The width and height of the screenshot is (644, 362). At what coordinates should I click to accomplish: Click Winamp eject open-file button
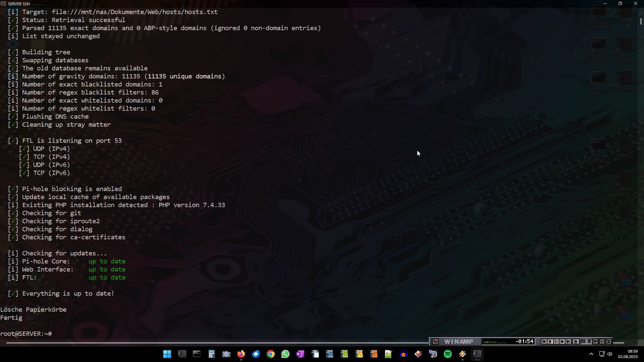(576, 342)
